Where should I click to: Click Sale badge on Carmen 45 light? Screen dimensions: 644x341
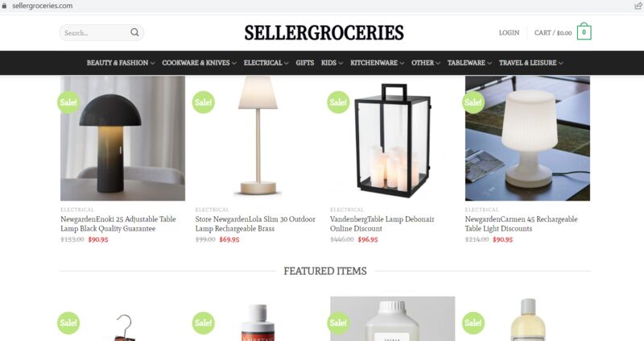pos(473,102)
